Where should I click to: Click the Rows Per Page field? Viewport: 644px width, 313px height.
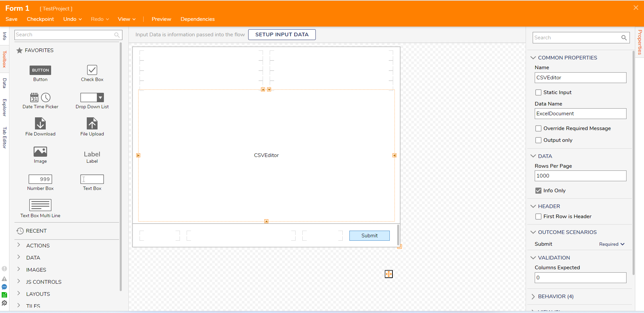click(580, 176)
